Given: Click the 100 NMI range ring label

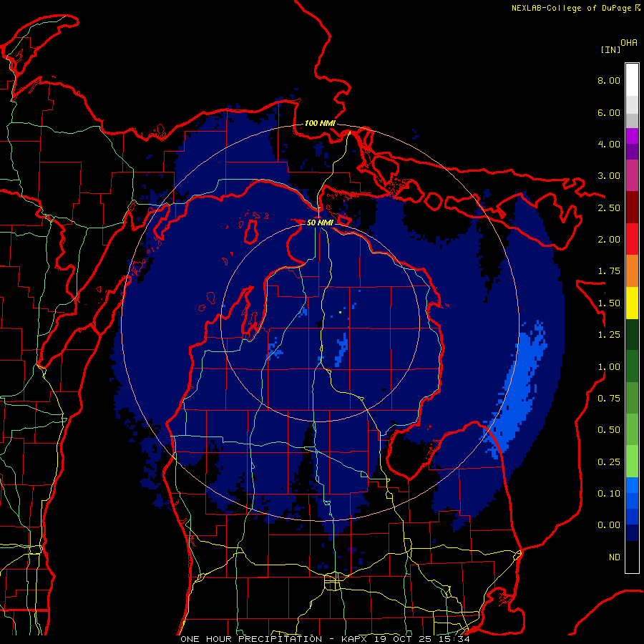Looking at the screenshot, I should [320, 123].
